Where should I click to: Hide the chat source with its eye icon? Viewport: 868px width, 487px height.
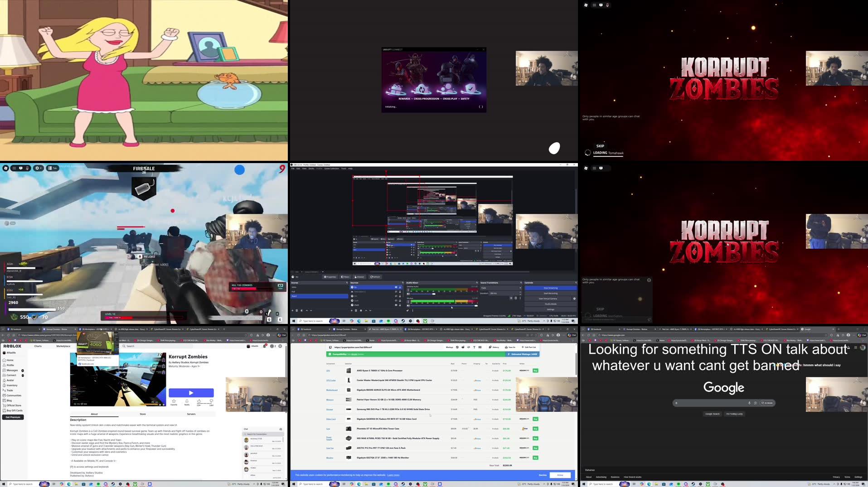click(396, 305)
